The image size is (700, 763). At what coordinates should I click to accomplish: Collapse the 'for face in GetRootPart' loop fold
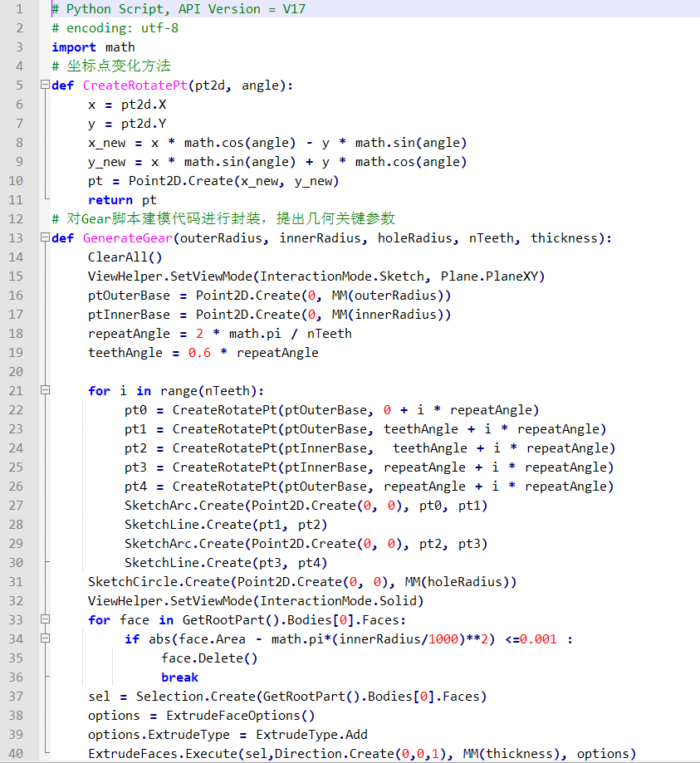click(46, 619)
